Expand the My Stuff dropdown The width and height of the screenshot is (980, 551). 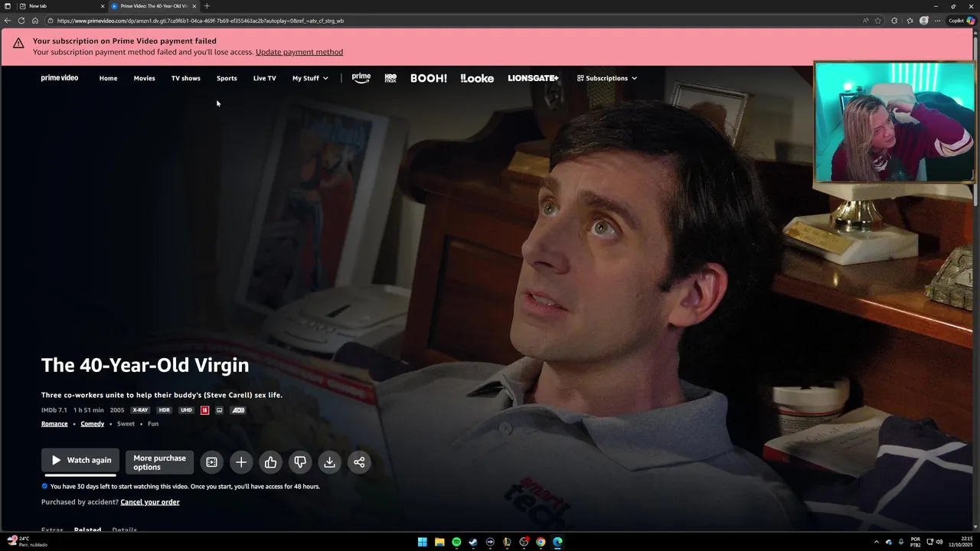point(310,78)
